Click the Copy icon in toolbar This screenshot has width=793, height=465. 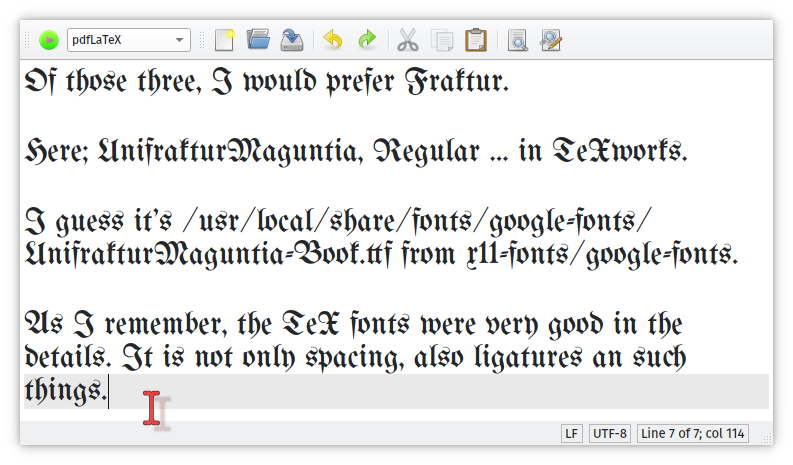441,40
